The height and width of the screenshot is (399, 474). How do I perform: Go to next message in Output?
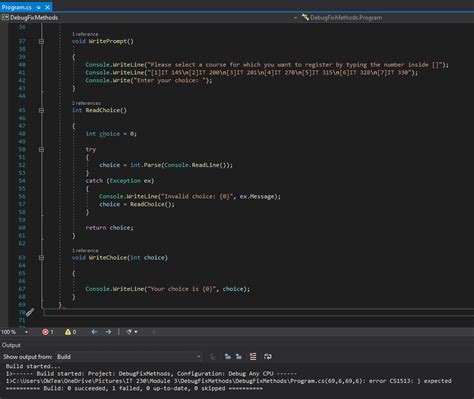[239, 357]
